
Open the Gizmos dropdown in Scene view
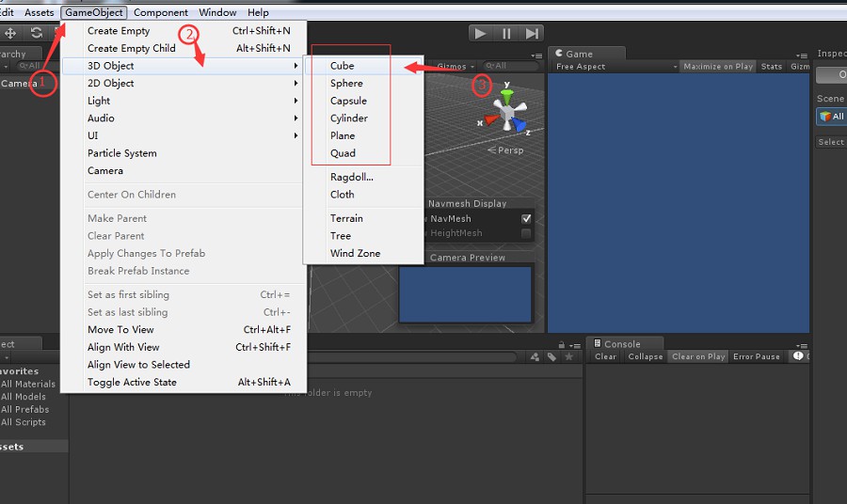[x=455, y=67]
